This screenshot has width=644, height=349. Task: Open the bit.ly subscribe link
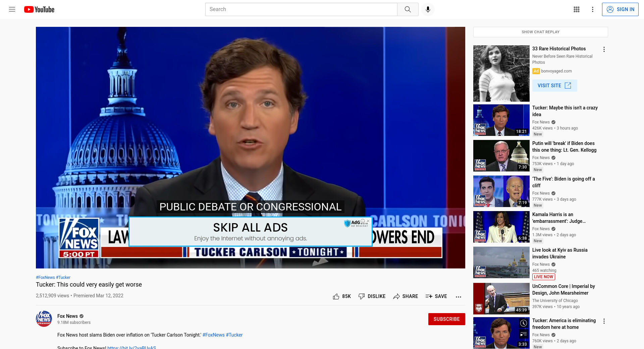click(131, 347)
